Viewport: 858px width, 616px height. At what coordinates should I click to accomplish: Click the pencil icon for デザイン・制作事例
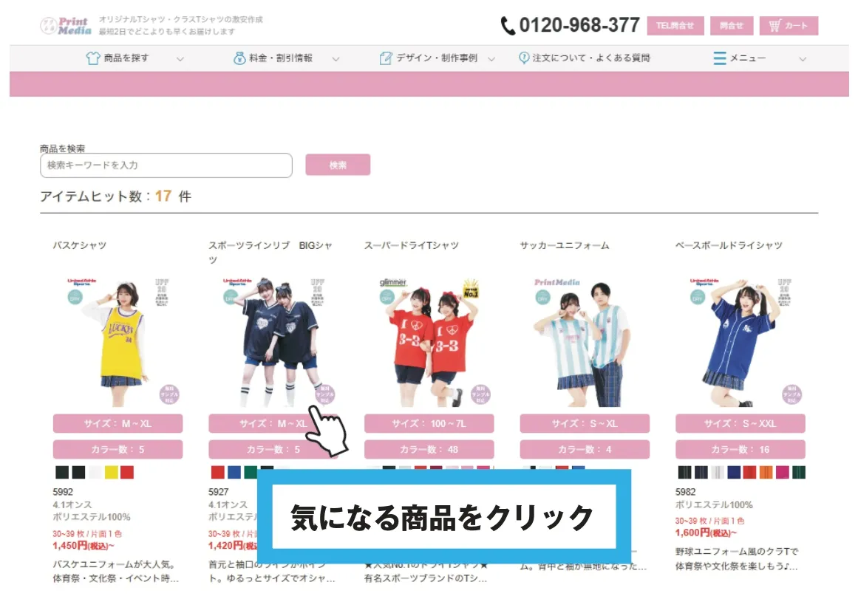(385, 58)
